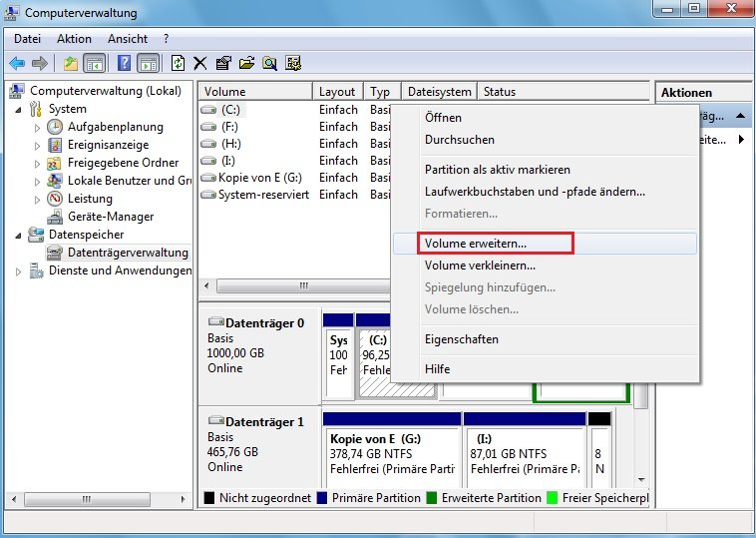Select Lokale Benutzer und Gruppen icon
The width and height of the screenshot is (756, 538).
(54, 181)
